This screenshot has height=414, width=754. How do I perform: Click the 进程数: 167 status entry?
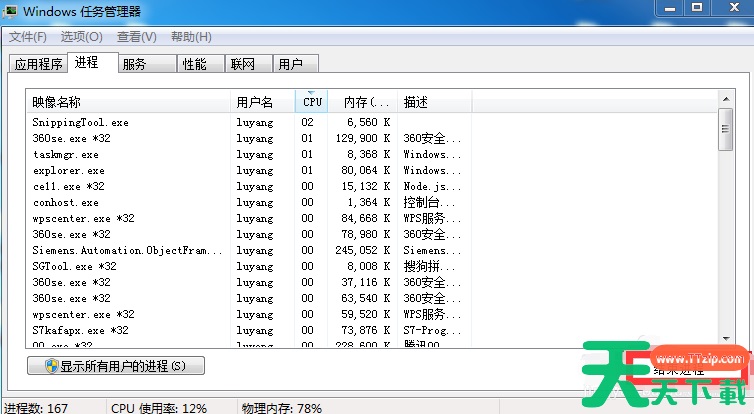(x=36, y=408)
